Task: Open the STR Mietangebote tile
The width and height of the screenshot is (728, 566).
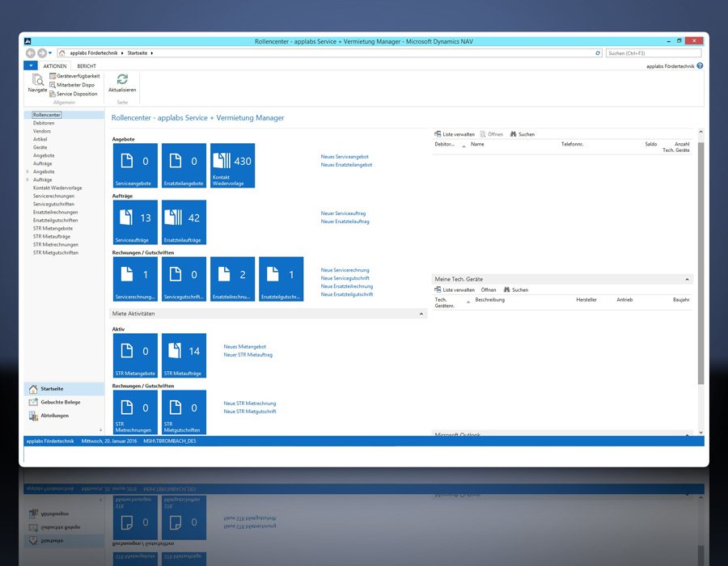Action: click(x=135, y=356)
